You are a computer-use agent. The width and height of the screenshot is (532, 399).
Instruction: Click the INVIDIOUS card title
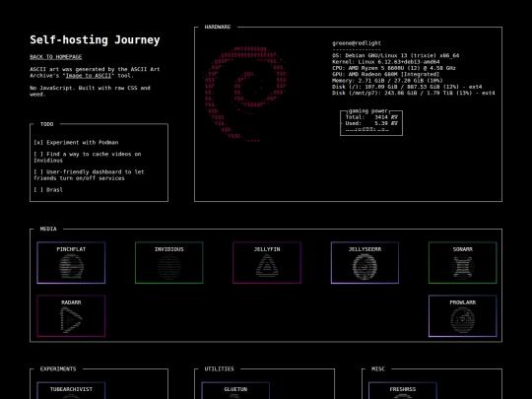[x=169, y=249]
